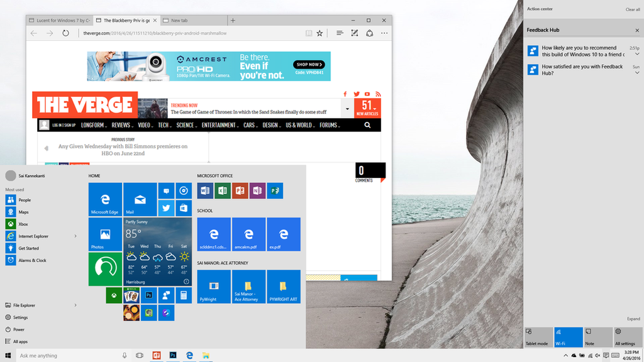Screen dimensions: 644x362
Task: Click Shop Now on the Amcrest ad
Action: [309, 65]
